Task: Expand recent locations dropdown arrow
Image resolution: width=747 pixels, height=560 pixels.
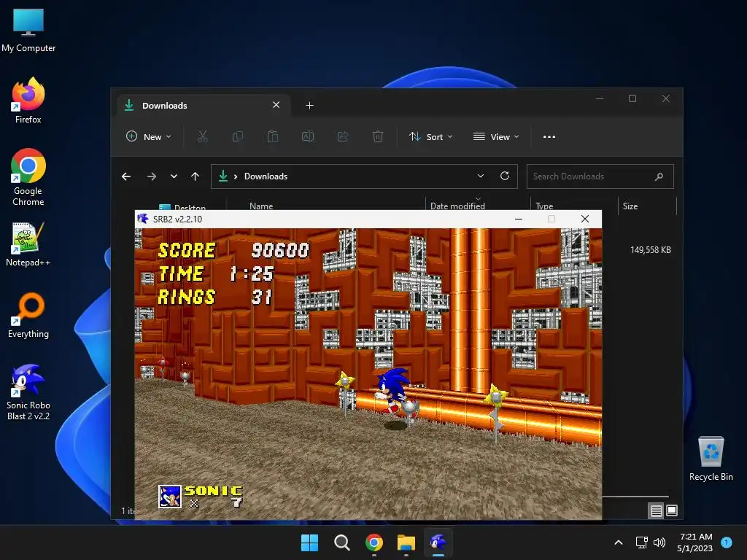Action: [x=174, y=176]
